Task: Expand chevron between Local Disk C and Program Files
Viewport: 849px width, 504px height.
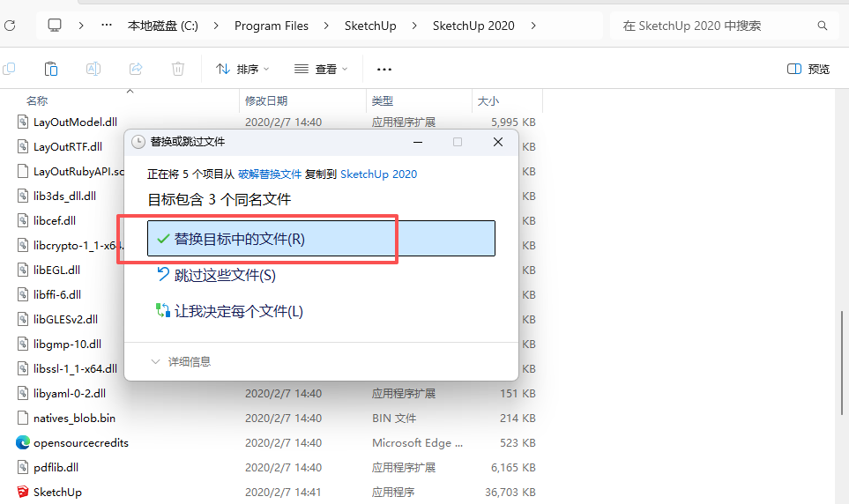Action: 216,26
